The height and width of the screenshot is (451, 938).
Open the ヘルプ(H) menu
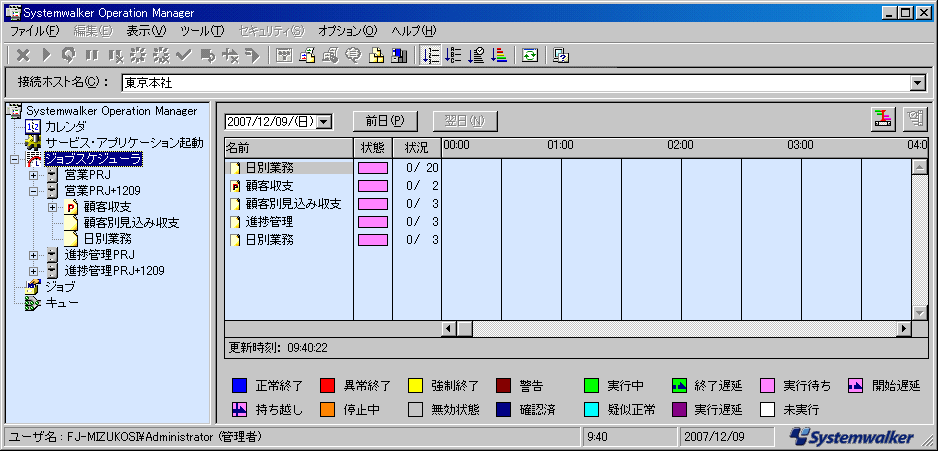tap(414, 31)
